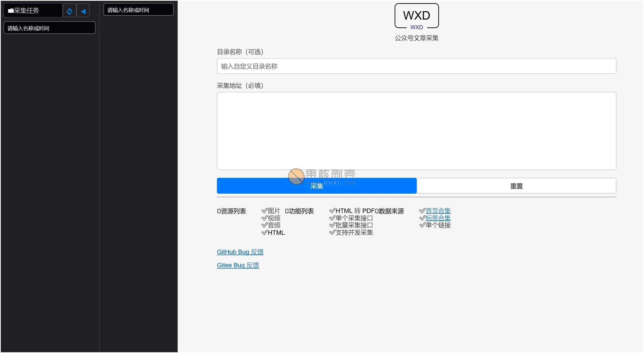Click the 采集地址 text area
644x353 pixels.
tap(416, 131)
